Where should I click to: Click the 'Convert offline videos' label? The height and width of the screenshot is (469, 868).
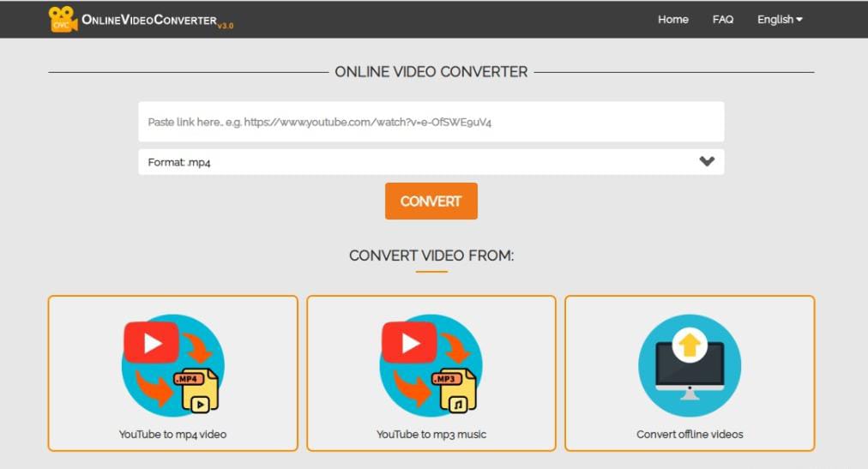pos(690,434)
